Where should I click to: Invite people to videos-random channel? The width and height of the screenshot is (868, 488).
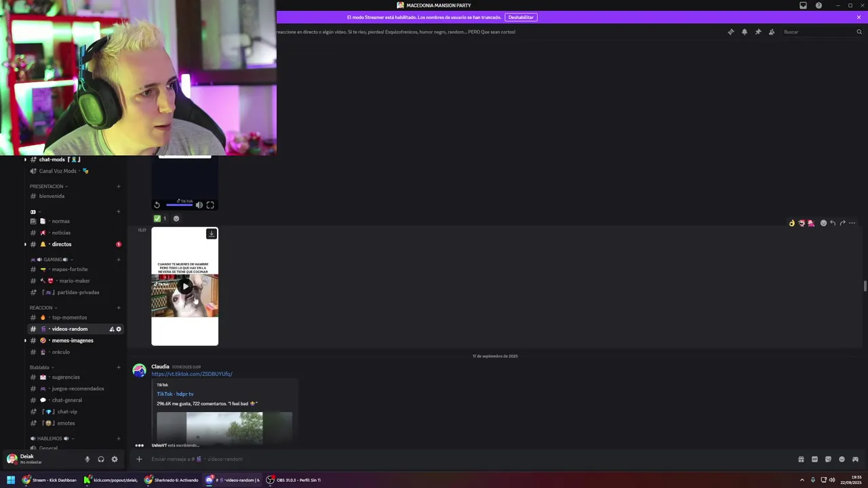(112, 329)
